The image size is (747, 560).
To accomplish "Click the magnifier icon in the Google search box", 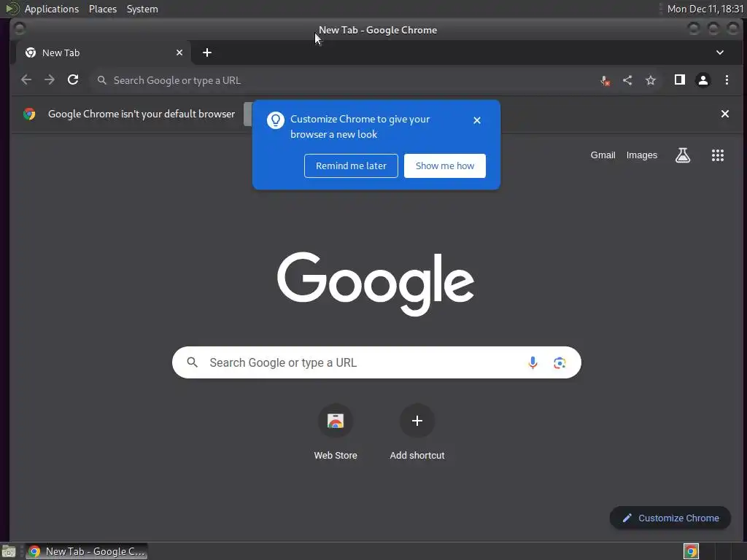I will [x=193, y=362].
